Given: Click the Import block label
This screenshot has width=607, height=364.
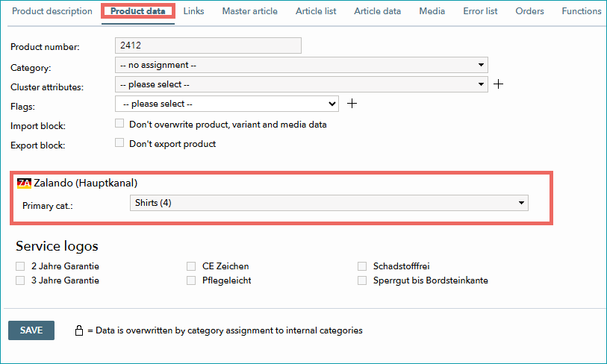Looking at the screenshot, I should click(x=38, y=126).
